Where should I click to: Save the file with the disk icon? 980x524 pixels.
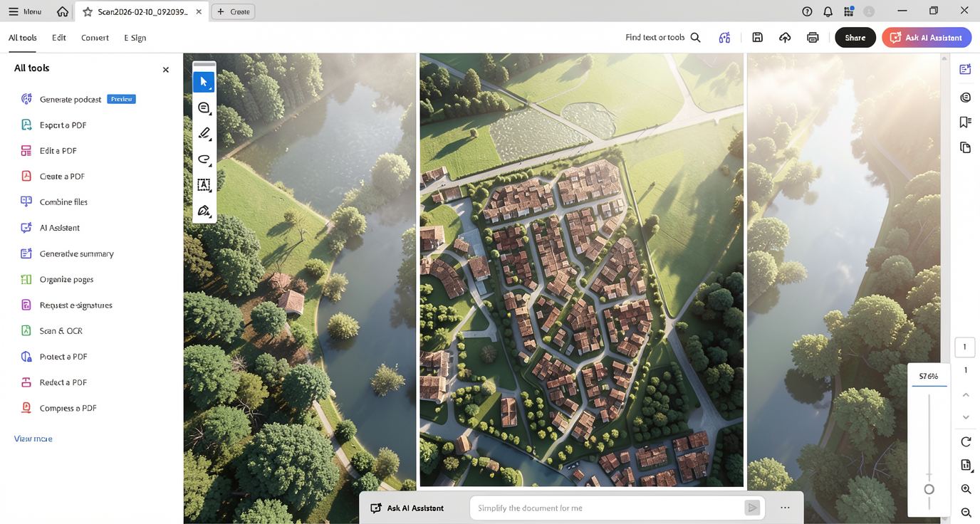pos(757,38)
